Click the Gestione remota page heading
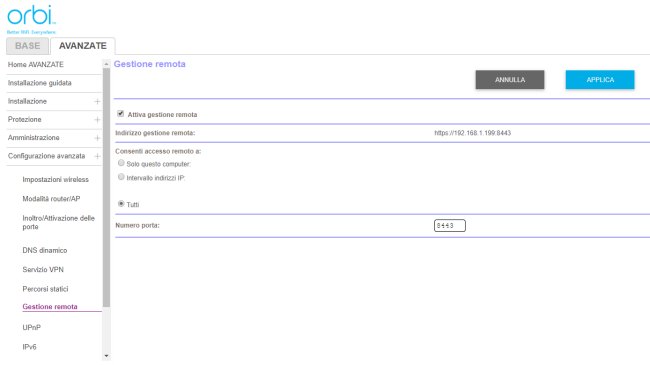 pos(150,64)
